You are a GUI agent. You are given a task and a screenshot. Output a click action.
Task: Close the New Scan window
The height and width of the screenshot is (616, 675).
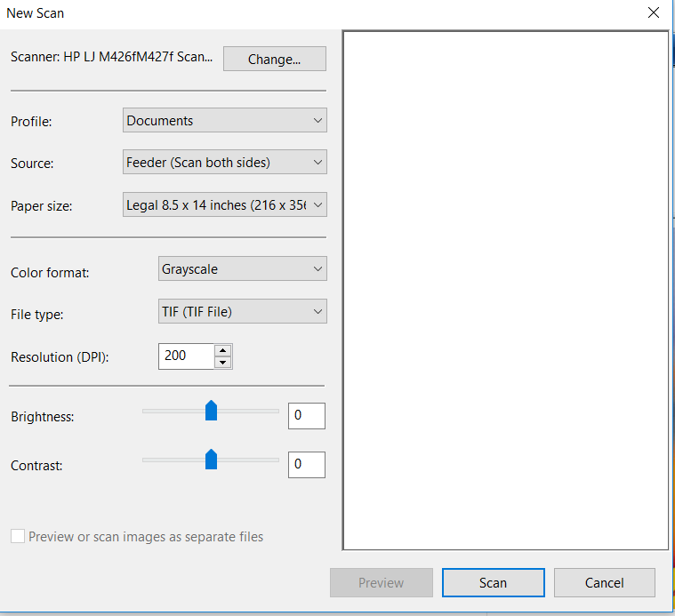click(x=654, y=13)
